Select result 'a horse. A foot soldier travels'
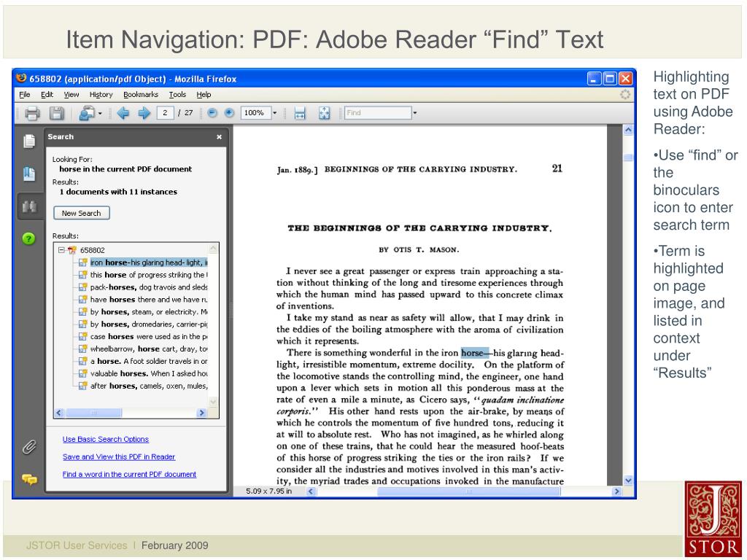This screenshot has width=747, height=560. [149, 362]
